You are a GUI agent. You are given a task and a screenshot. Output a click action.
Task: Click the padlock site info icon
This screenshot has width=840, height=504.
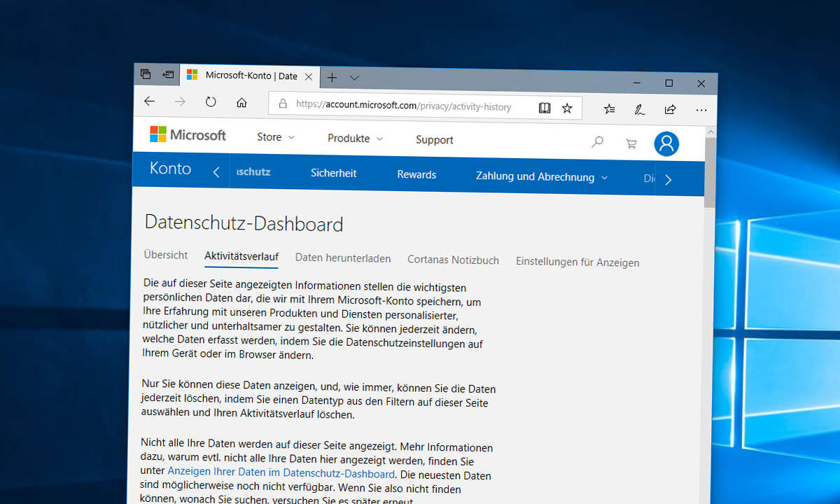point(283,104)
